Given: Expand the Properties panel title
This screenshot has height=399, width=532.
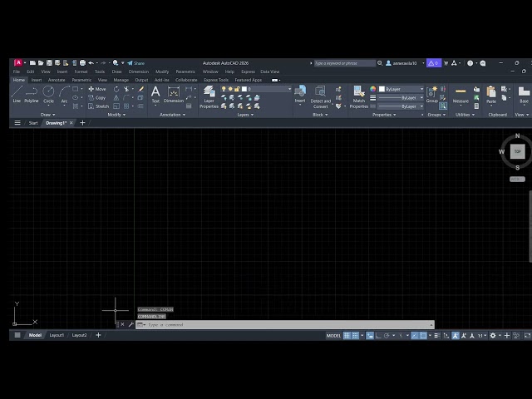Looking at the screenshot, I should (x=384, y=115).
